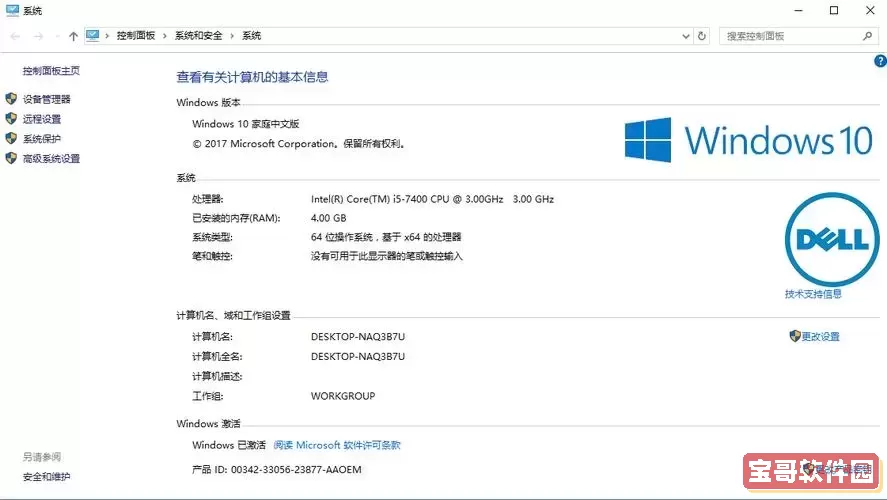The width and height of the screenshot is (887, 500).
Task: Click RAM value 4.00 GB
Action: 329,218
